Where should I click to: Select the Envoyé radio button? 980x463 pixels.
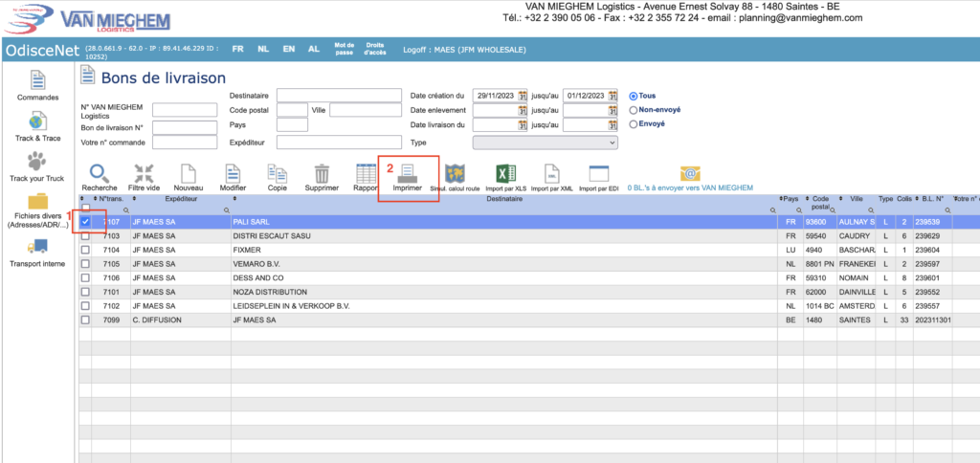[x=634, y=123]
